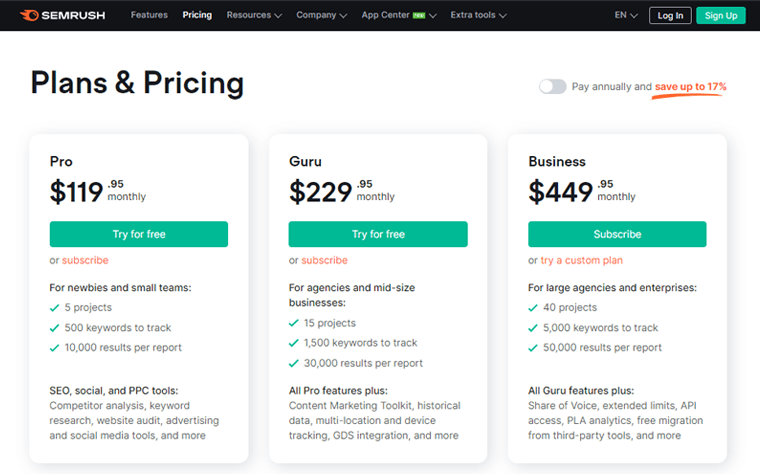This screenshot has width=760, height=474.
Task: Click '1,500 keywords to track' text
Action: (361, 343)
